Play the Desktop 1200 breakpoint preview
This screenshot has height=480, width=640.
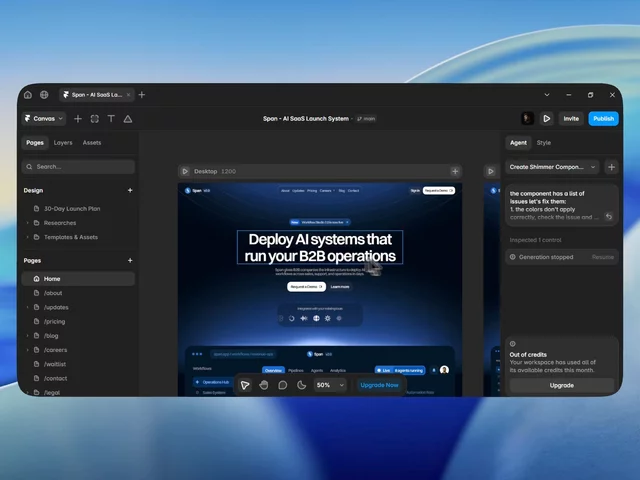[185, 171]
